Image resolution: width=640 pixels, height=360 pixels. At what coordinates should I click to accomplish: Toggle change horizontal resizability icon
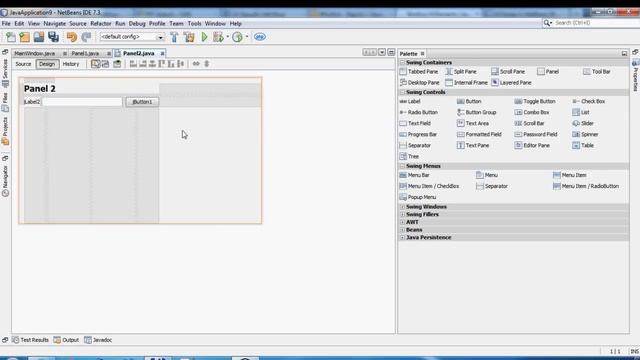196,64
